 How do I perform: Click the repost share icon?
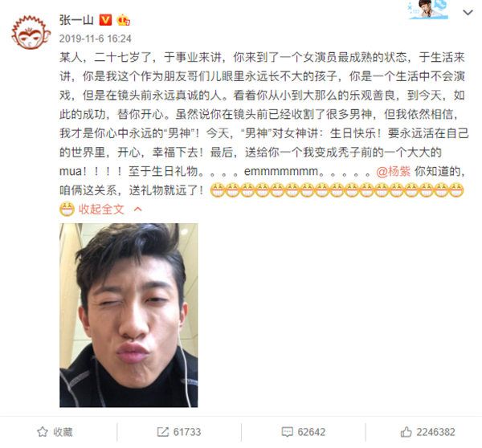[x=162, y=432]
